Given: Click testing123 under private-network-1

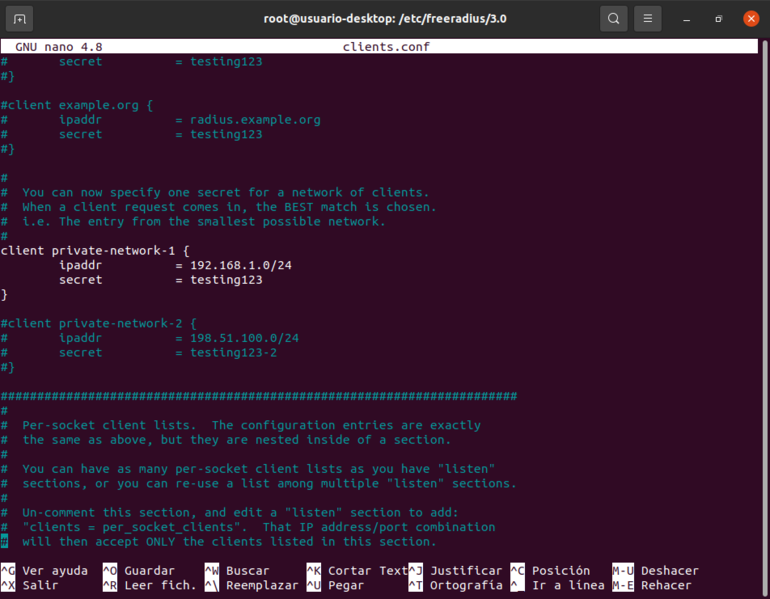Looking at the screenshot, I should 226,280.
